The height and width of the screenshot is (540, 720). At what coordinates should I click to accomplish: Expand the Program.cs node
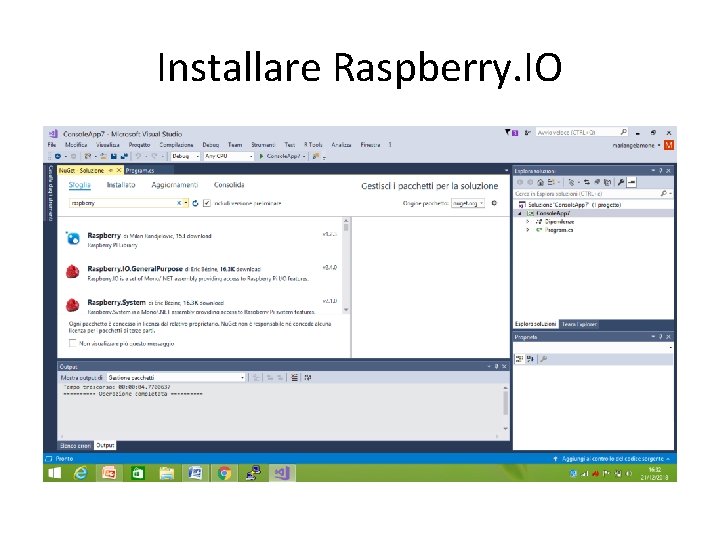point(528,230)
